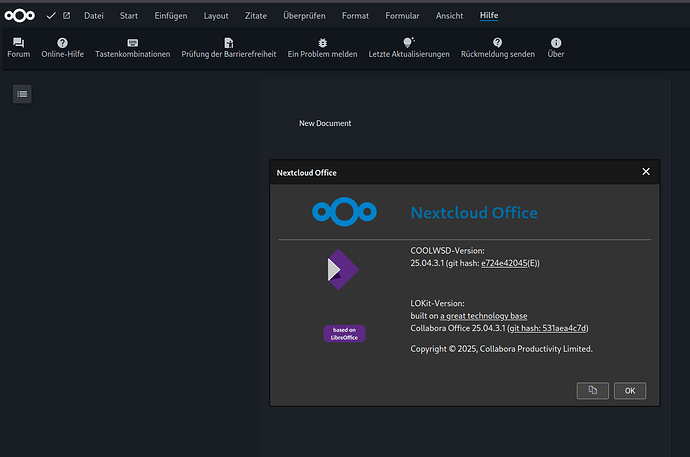Click the LOKit-Version label
Screen dimensions: 690x457
coord(437,303)
